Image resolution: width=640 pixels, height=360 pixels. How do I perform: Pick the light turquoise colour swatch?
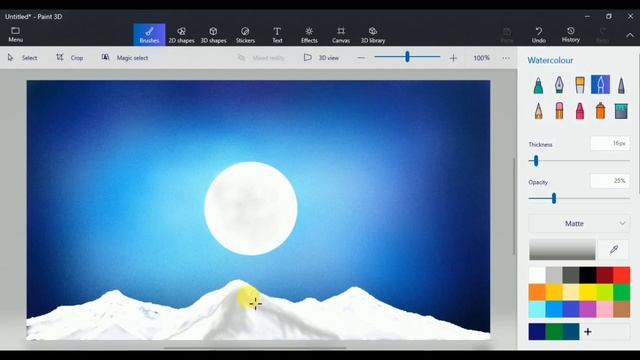point(537,309)
